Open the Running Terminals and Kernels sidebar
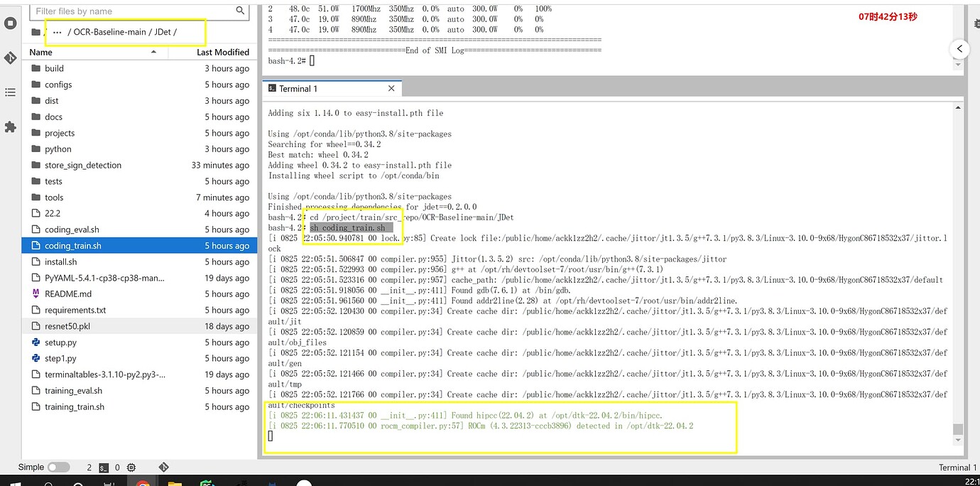This screenshot has width=980, height=486. (10, 23)
